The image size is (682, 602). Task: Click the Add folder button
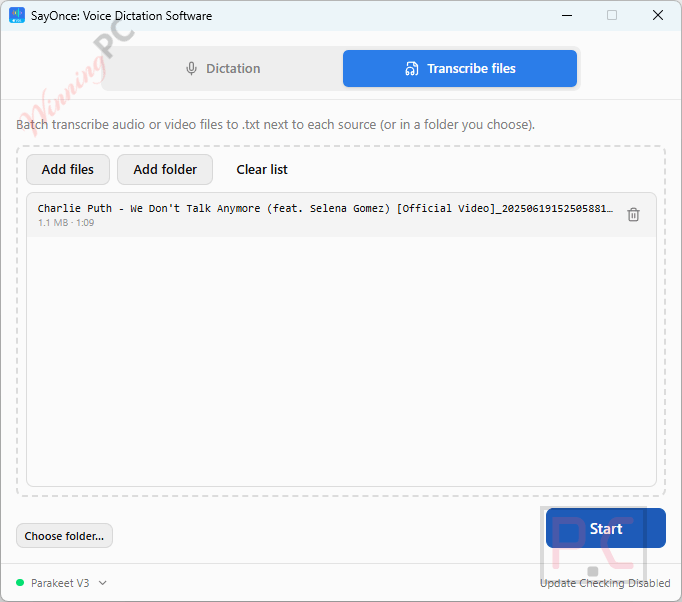coord(165,169)
